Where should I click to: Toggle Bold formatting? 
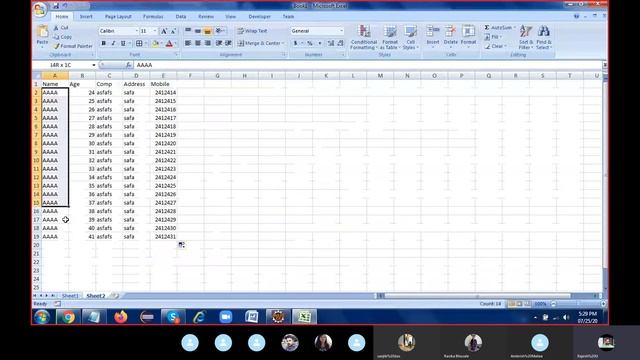(x=104, y=43)
